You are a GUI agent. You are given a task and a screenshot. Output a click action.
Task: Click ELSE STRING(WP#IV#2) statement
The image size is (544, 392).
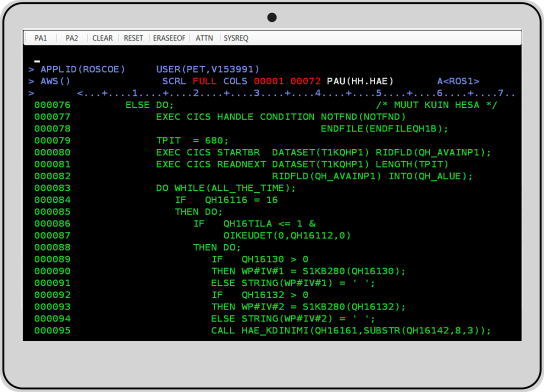[x=271, y=318]
